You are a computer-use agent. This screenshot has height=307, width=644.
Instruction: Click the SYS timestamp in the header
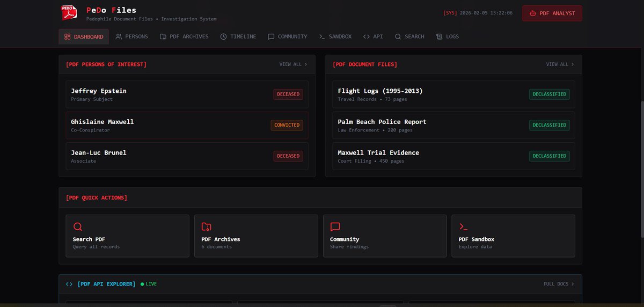pos(478,13)
